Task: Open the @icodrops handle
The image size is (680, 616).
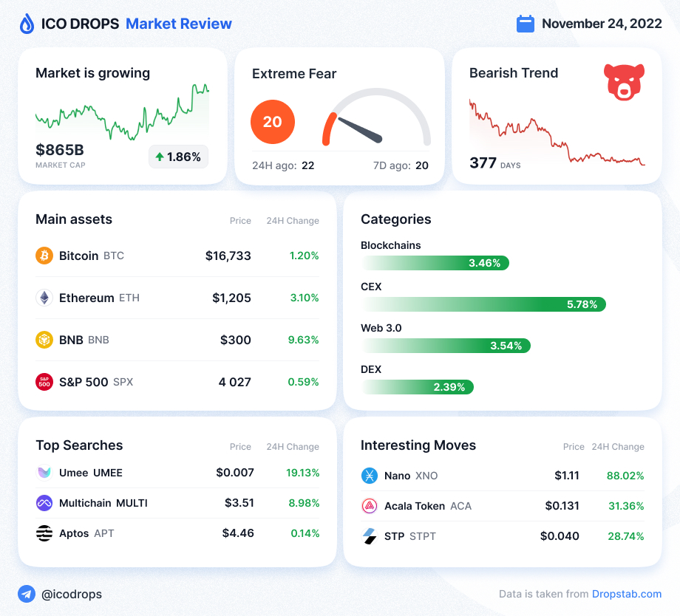Action: click(x=72, y=594)
